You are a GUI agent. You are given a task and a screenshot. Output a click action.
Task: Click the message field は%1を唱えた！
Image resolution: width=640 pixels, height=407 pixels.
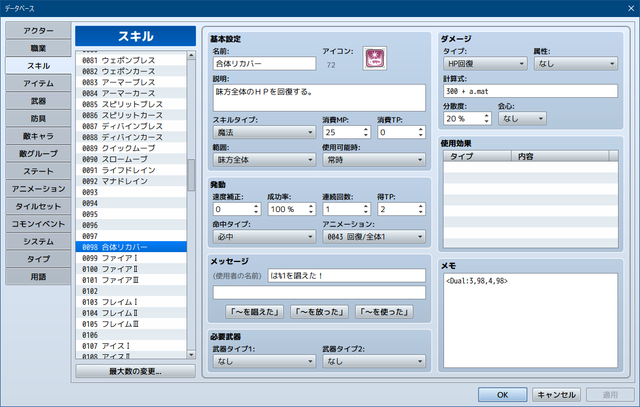347,276
